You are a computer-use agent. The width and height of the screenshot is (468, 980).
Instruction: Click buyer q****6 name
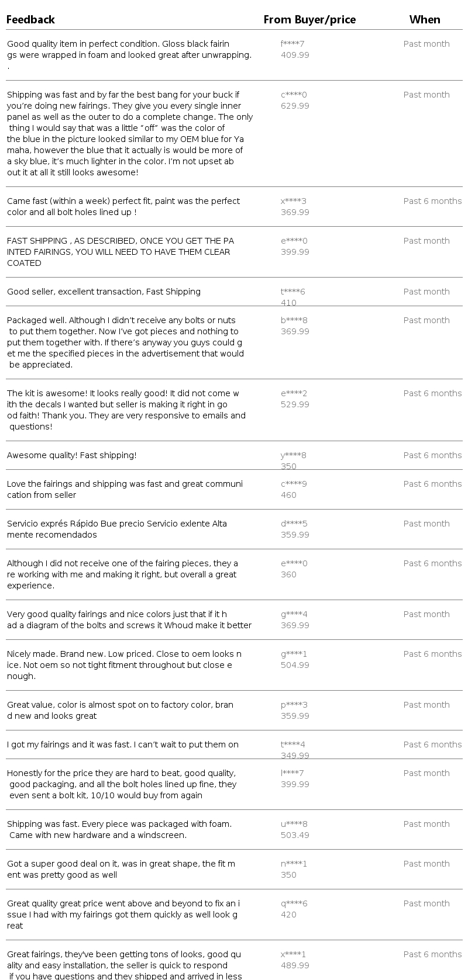[x=294, y=903]
